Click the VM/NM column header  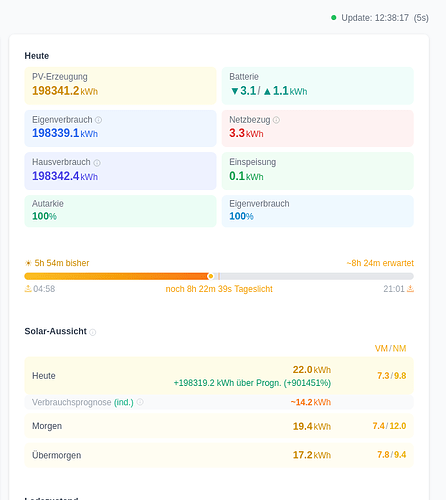click(x=390, y=348)
